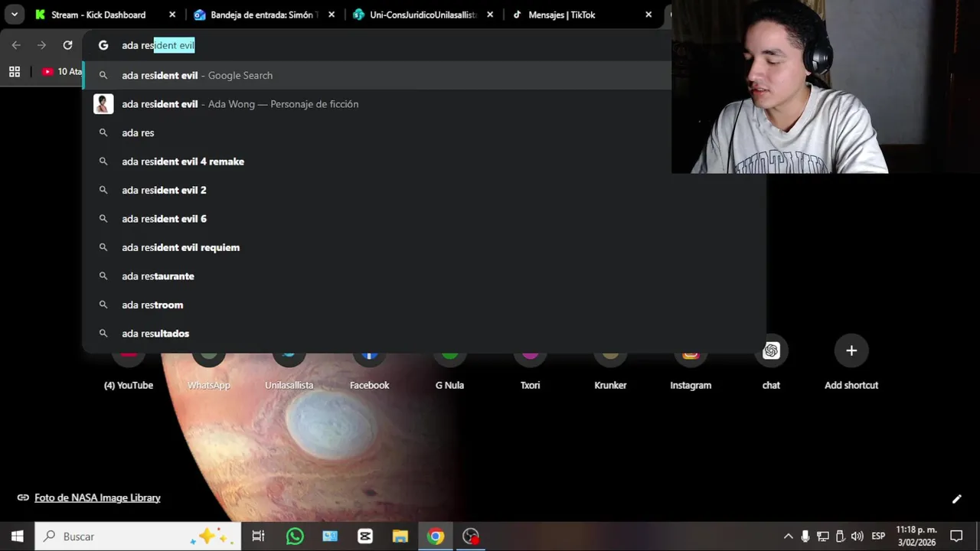The image size is (980, 551).
Task: Open Task View in the taskbar
Action: (258, 536)
